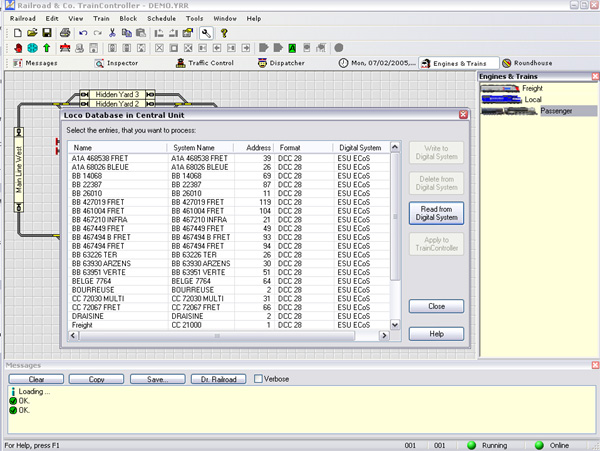Viewport: 600px width, 451px height.
Task: Click the Save disk icon
Action: tap(48, 32)
